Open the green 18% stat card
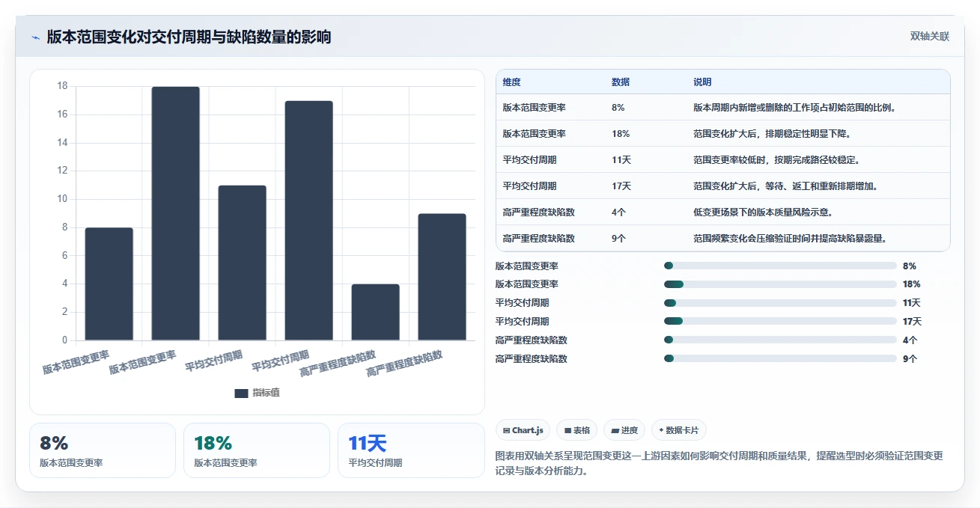Viewport: 980px width, 508px height. (x=257, y=450)
